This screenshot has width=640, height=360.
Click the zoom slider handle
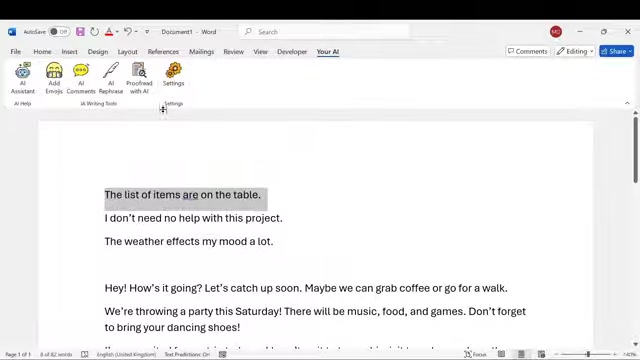(588, 354)
